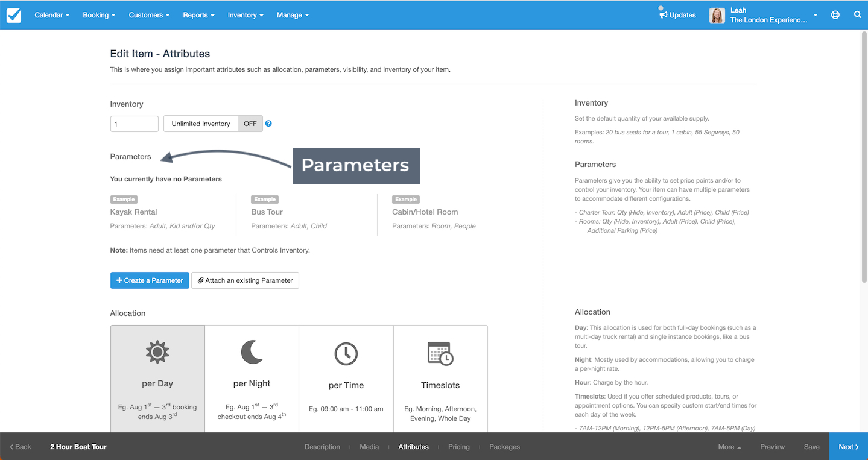Click the search magnifier icon
868x460 pixels.
click(x=857, y=15)
